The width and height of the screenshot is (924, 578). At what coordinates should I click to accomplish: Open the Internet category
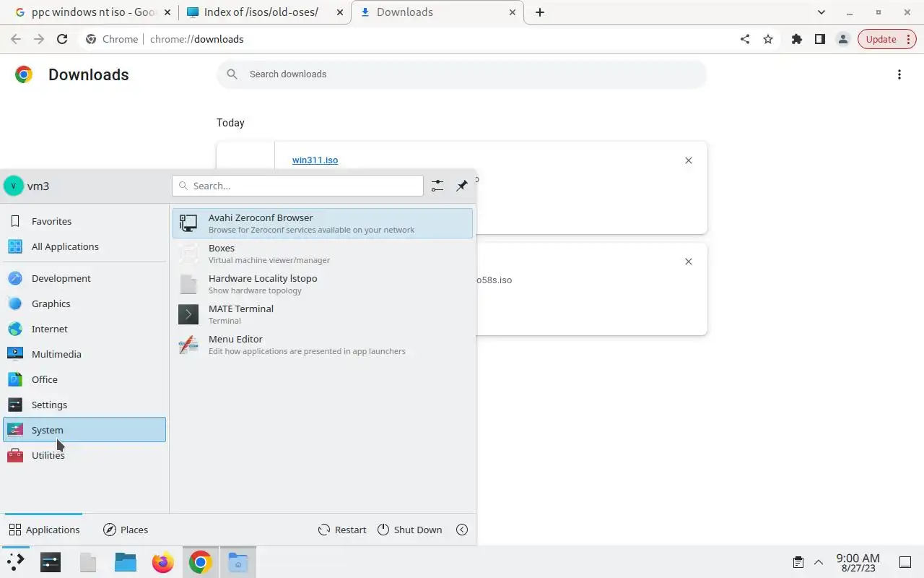pyautogui.click(x=84, y=329)
